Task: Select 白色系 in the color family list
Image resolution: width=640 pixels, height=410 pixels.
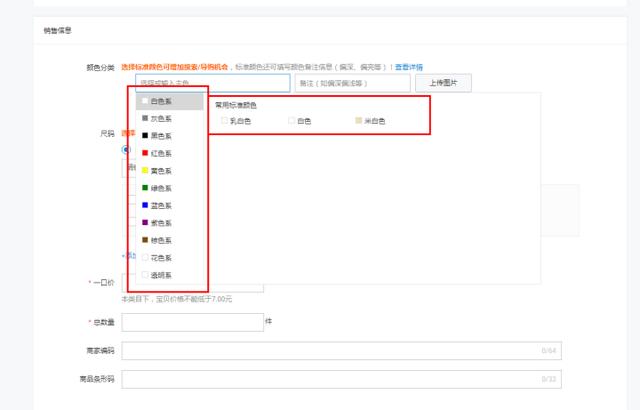Action: click(x=170, y=101)
